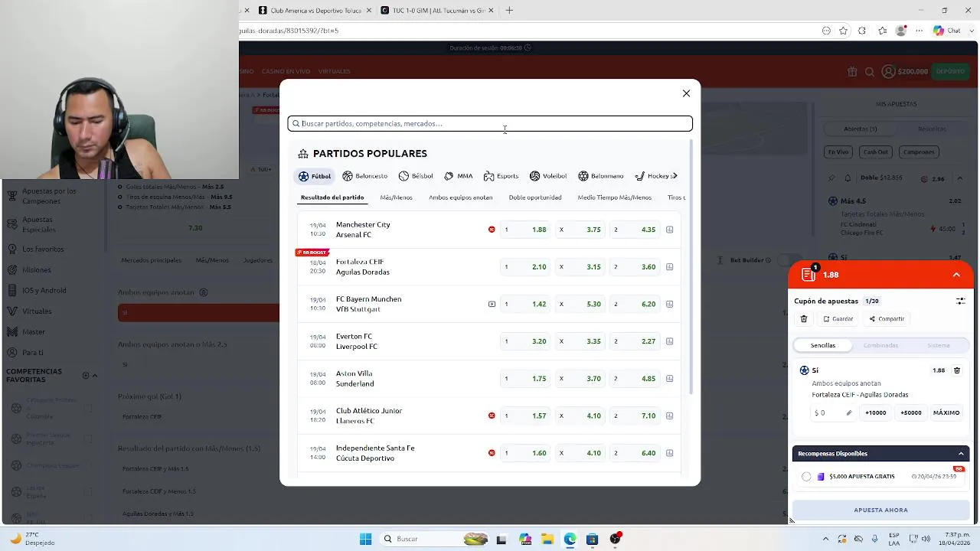The height and width of the screenshot is (551, 980).
Task: Collapse Competencias Favoritas sidebar section
Action: pyautogui.click(x=95, y=376)
